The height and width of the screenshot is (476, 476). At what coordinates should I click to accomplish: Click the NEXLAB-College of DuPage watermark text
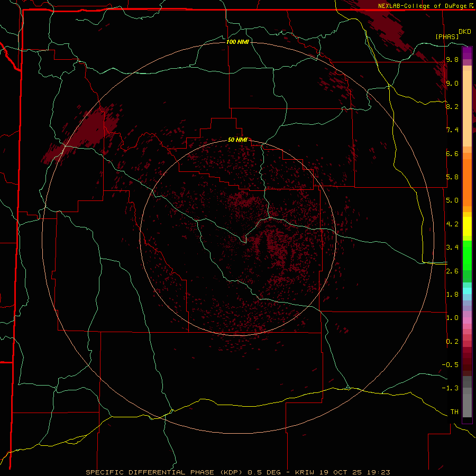pyautogui.click(x=422, y=6)
